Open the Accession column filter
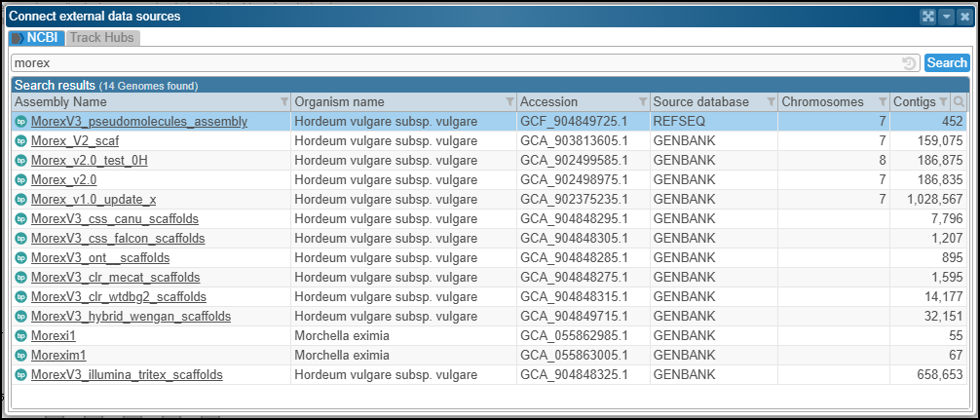980x420 pixels. 643,102
